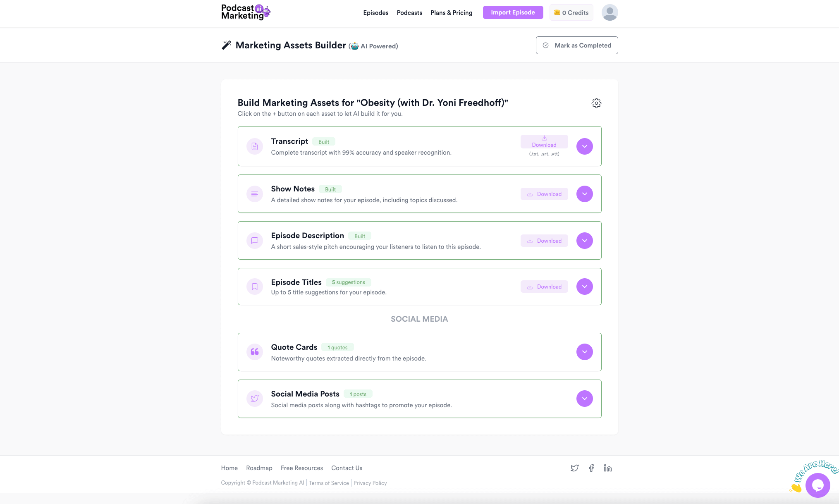Screen dimensions: 839x504
Task: Go to Plans & Pricing
Action: (452, 13)
